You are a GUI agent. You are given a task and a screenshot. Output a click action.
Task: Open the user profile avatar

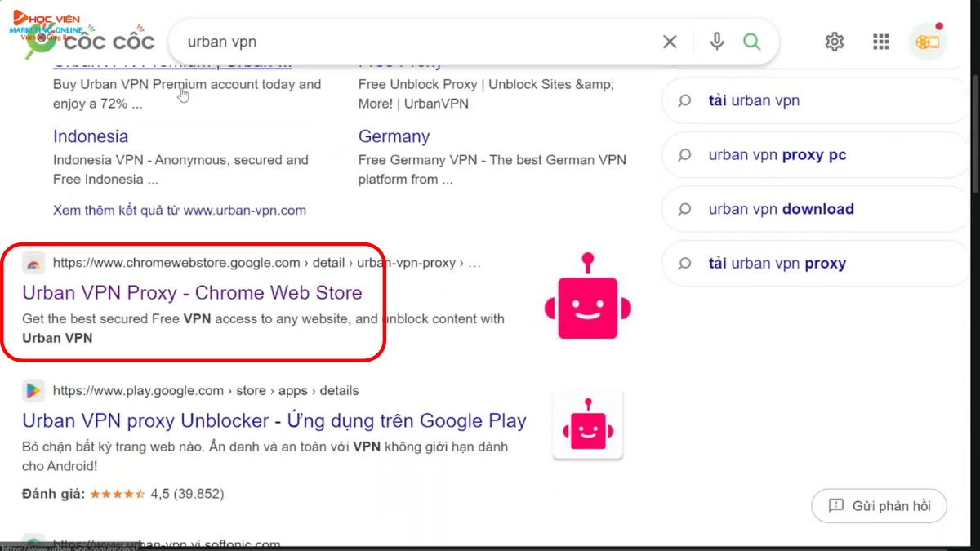point(927,42)
